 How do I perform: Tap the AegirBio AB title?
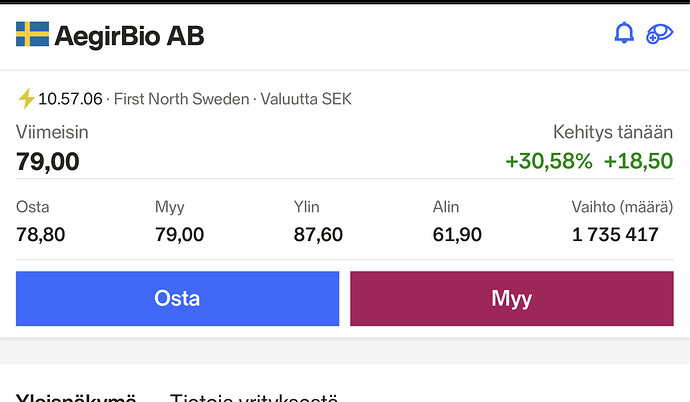pyautogui.click(x=129, y=36)
